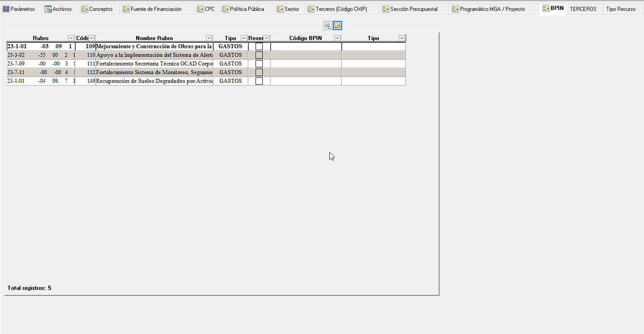
Task: Open the Rubro column filter dropdown
Action: click(x=71, y=38)
